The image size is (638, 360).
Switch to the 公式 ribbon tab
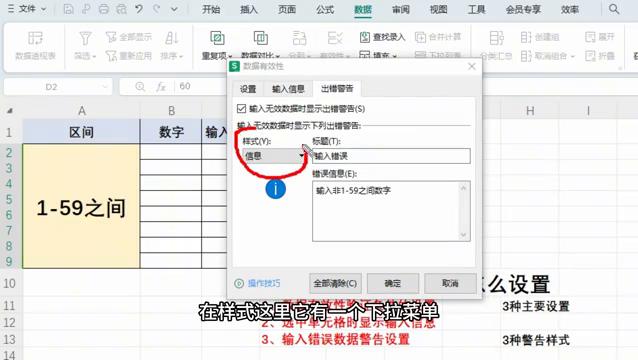point(325,9)
